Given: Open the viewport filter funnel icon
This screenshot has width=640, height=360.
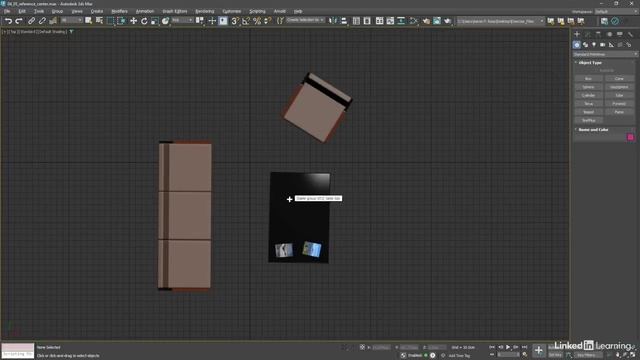Looking at the screenshot, I should coord(71,31).
